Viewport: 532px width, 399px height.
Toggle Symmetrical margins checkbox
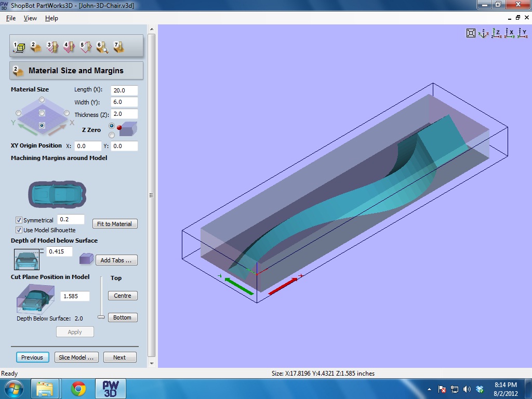pyautogui.click(x=19, y=220)
